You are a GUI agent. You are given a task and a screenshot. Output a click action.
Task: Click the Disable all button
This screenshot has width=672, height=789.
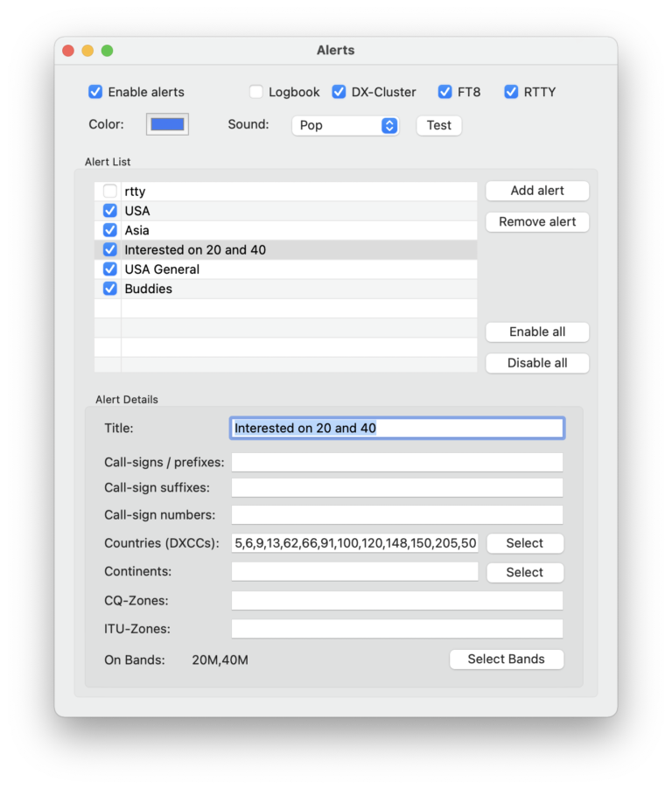[537, 363]
